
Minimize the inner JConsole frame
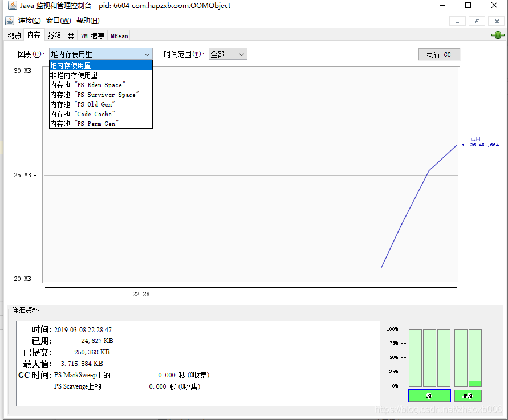pyautogui.click(x=457, y=21)
